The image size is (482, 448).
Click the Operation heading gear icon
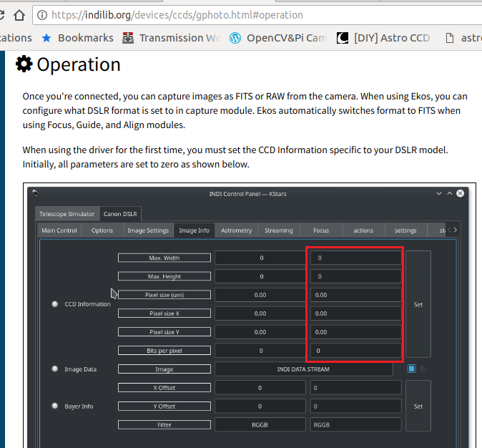point(24,64)
